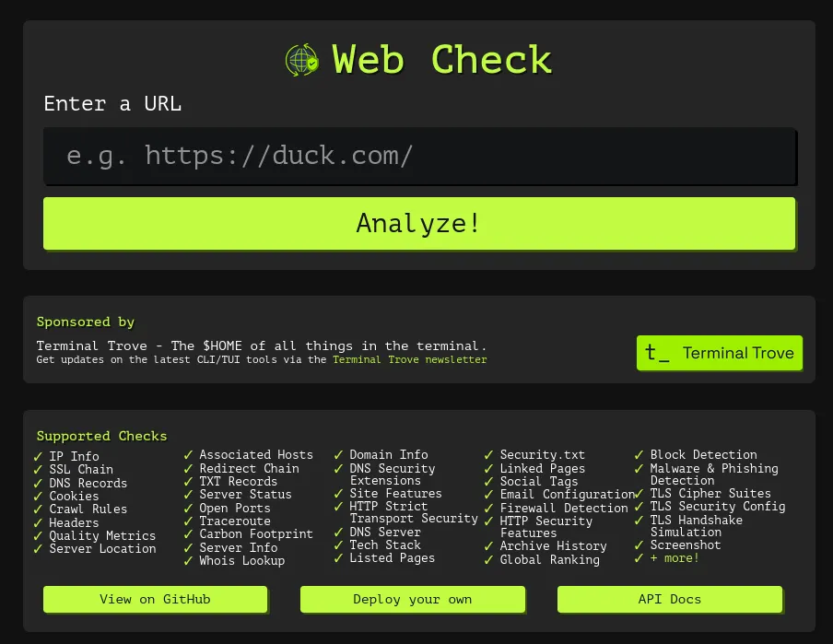
Task: Click the checkmark next to Screenshot
Action: [x=639, y=544]
